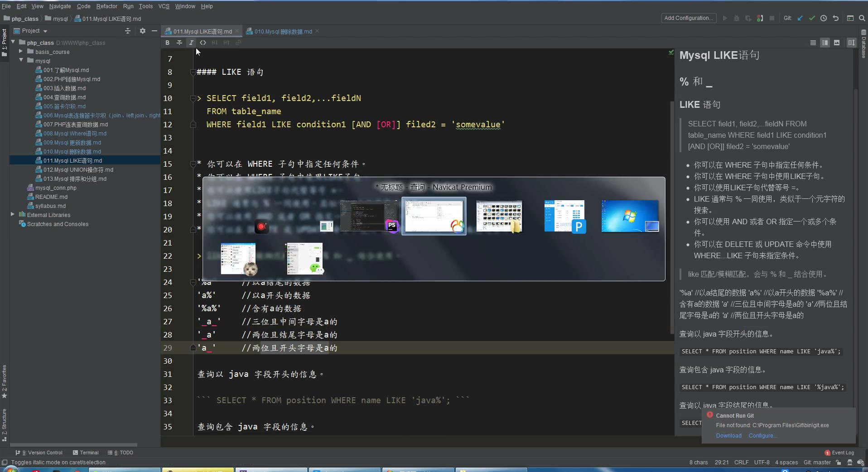Image resolution: width=868 pixels, height=472 pixels.
Task: Switch to 010.Mysql 删除数据.md tab
Action: (x=283, y=31)
